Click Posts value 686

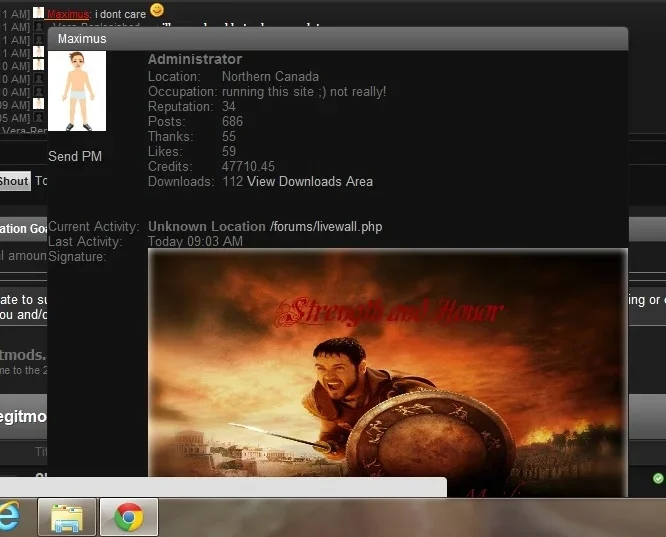click(x=232, y=122)
